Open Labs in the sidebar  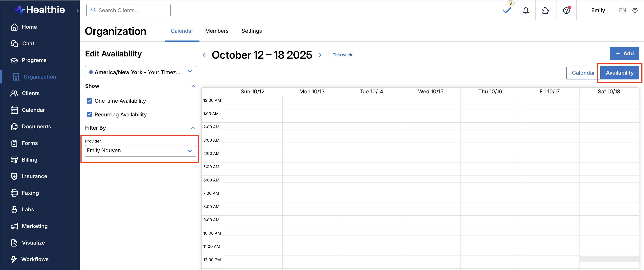pos(28,209)
